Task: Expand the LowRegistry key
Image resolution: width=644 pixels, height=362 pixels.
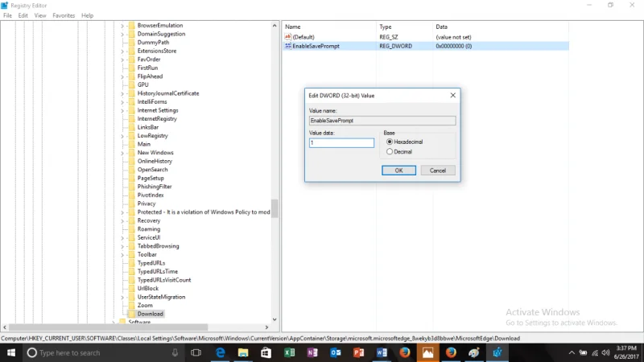Action: point(122,136)
